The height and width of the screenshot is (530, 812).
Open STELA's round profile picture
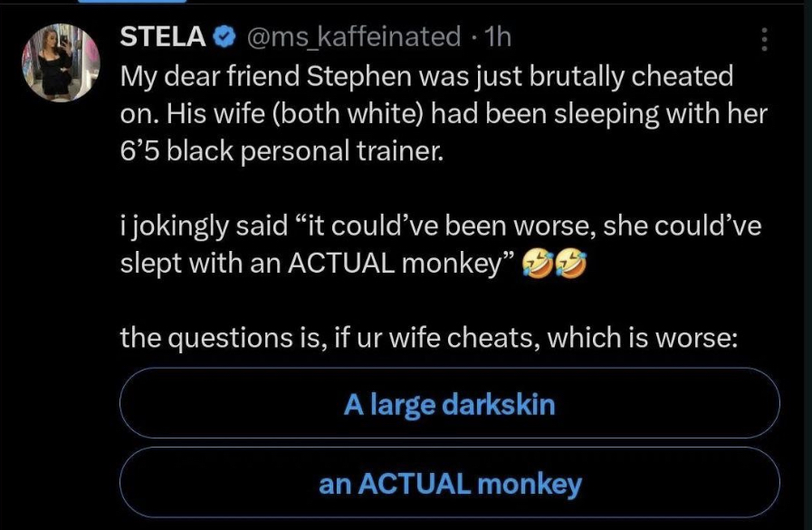(x=59, y=63)
